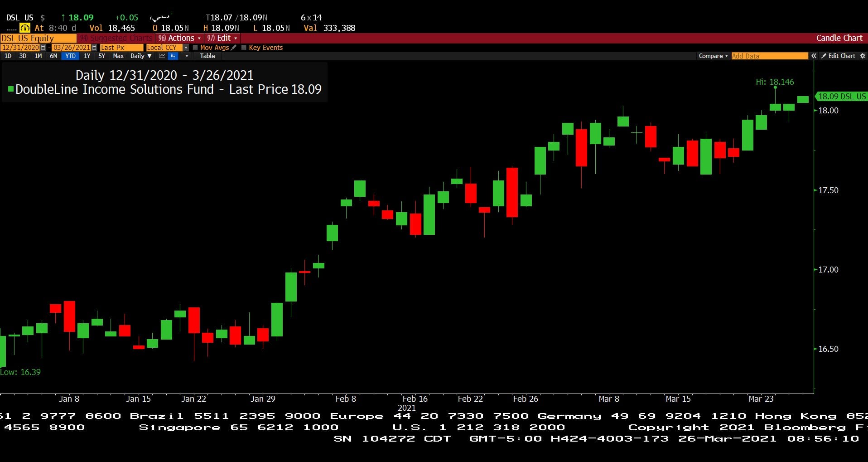Click the Hi: 18.146 annotation

point(775,82)
